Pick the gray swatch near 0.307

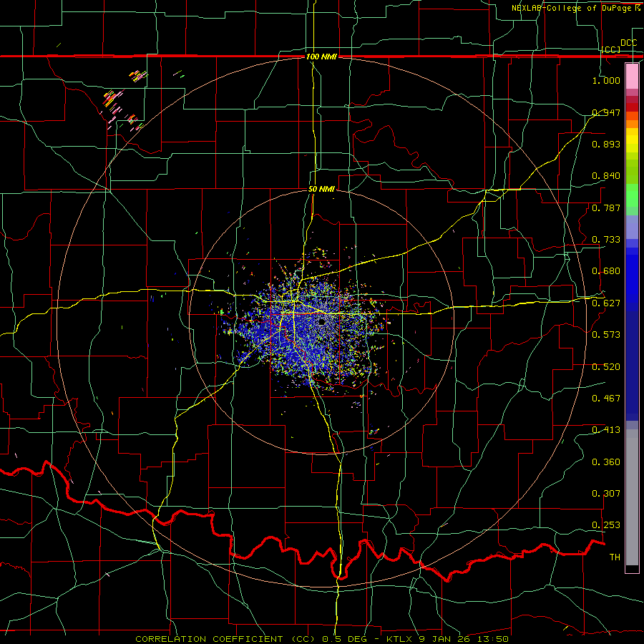point(632,497)
